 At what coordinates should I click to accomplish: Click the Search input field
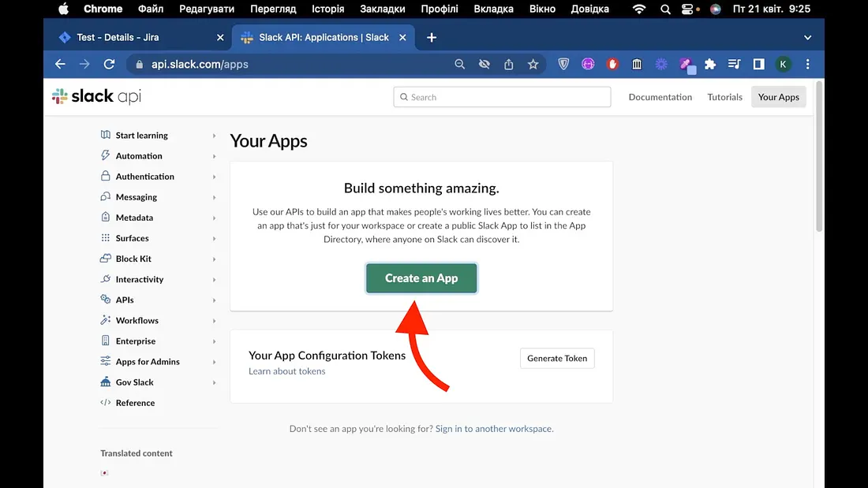[x=502, y=97]
